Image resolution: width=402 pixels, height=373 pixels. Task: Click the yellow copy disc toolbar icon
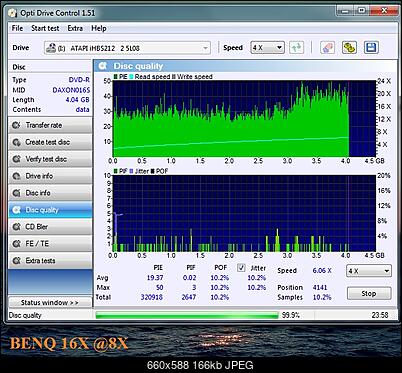click(349, 48)
